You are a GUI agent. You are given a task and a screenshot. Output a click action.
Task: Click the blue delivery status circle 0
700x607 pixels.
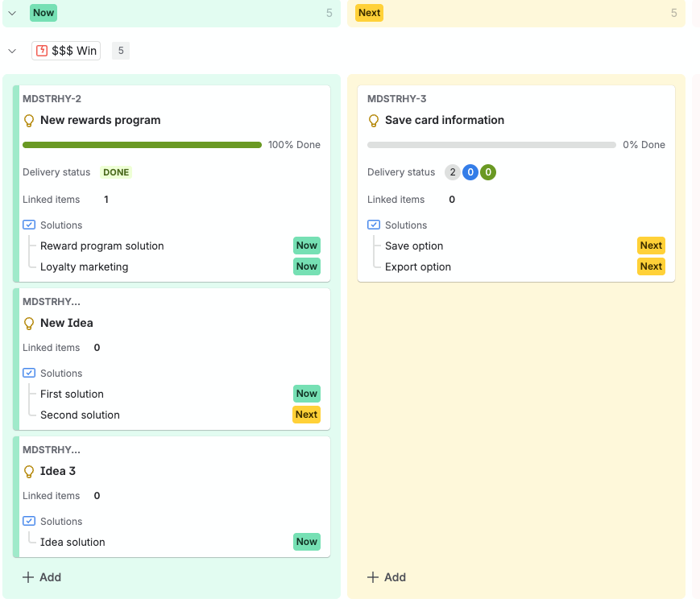470,172
